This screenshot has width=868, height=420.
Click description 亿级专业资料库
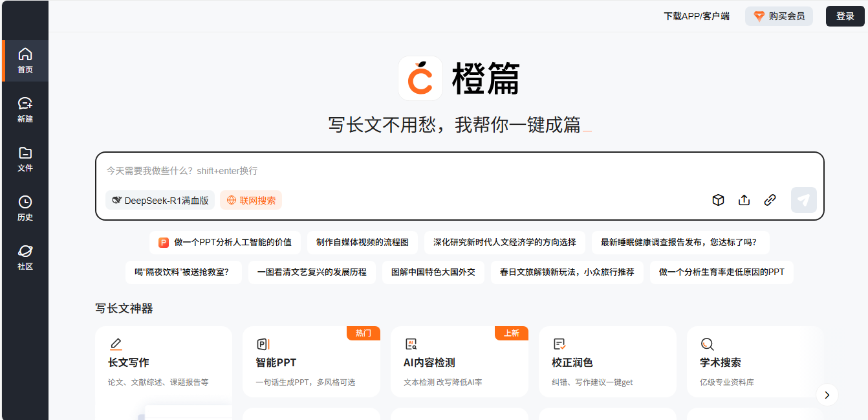click(x=727, y=382)
